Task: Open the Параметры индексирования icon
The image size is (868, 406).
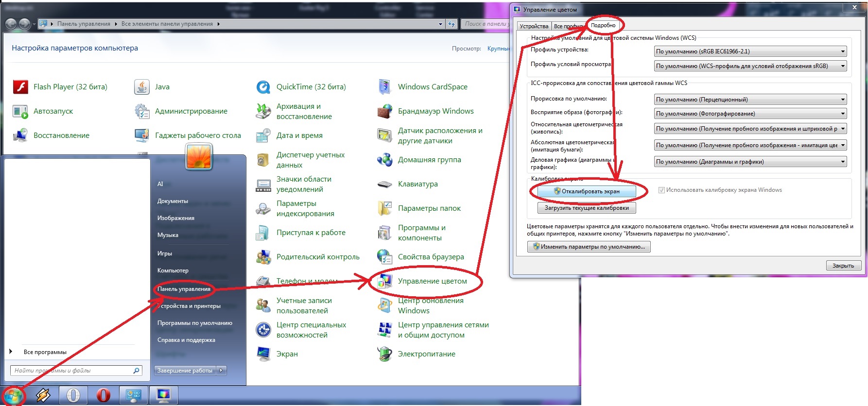Action: (263, 208)
